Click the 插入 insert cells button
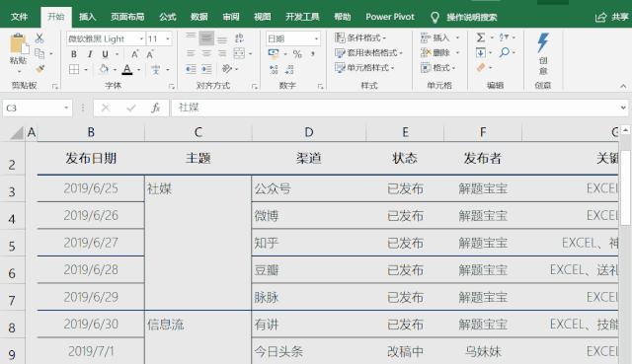Image resolution: width=632 pixels, height=364 pixels. [x=435, y=37]
